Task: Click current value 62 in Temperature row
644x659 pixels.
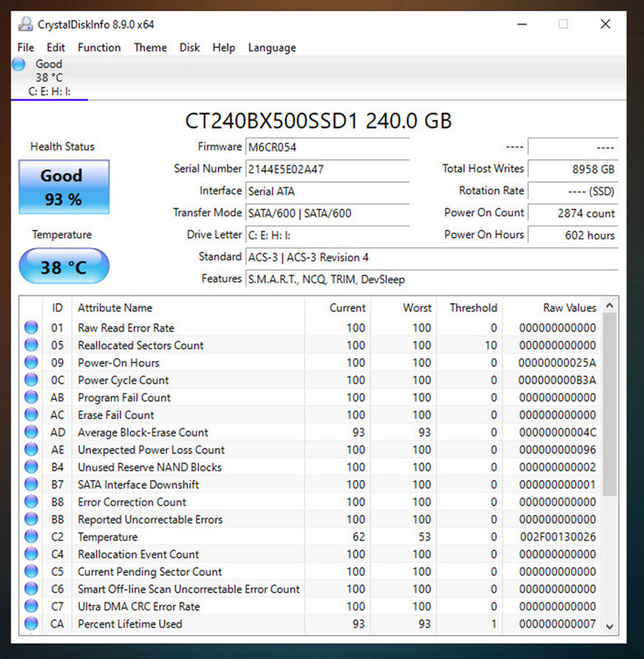Action: click(x=358, y=537)
